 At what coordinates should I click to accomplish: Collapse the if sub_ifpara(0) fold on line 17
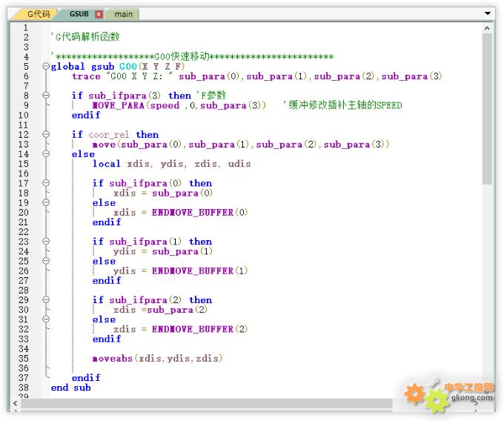[46, 183]
